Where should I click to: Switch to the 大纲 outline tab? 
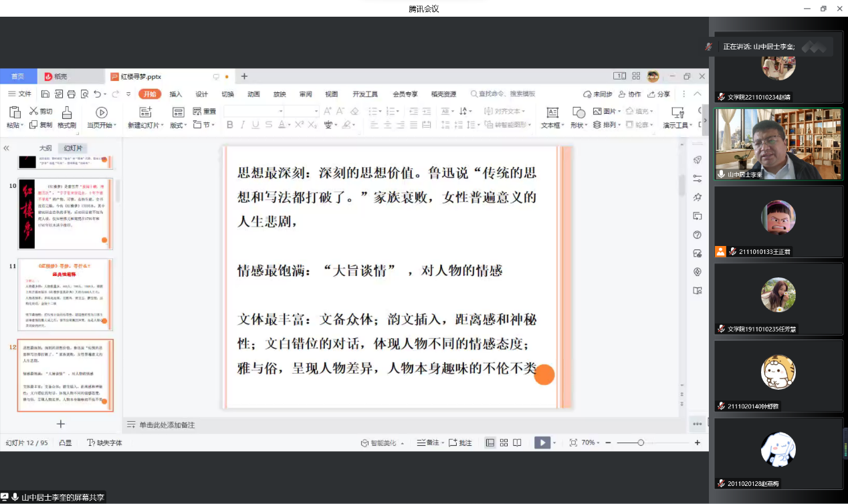coord(45,148)
